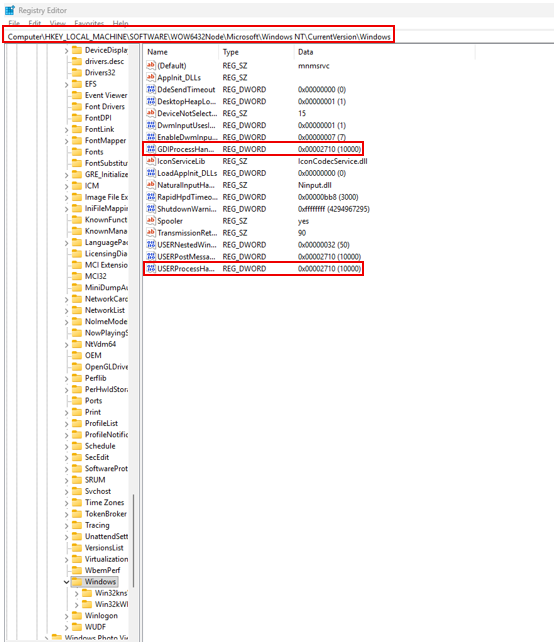Click the RapidHpdTimeo... DWORD icon

point(151,197)
